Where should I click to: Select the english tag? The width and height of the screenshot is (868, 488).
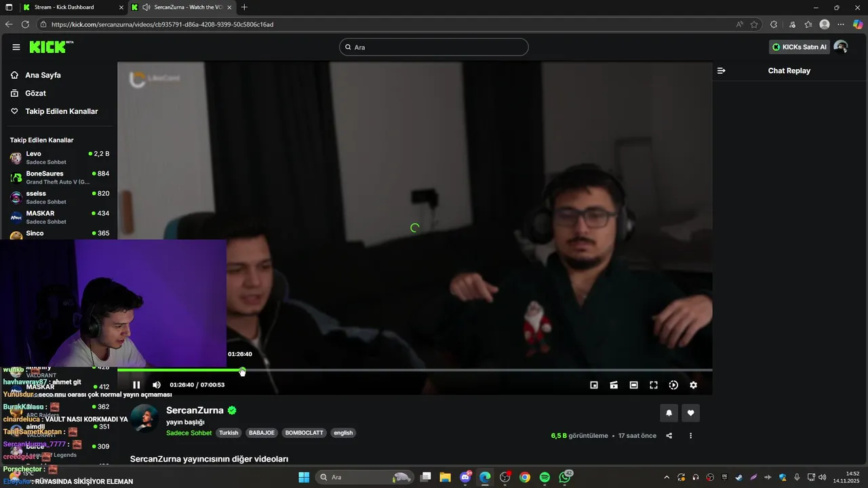point(343,432)
